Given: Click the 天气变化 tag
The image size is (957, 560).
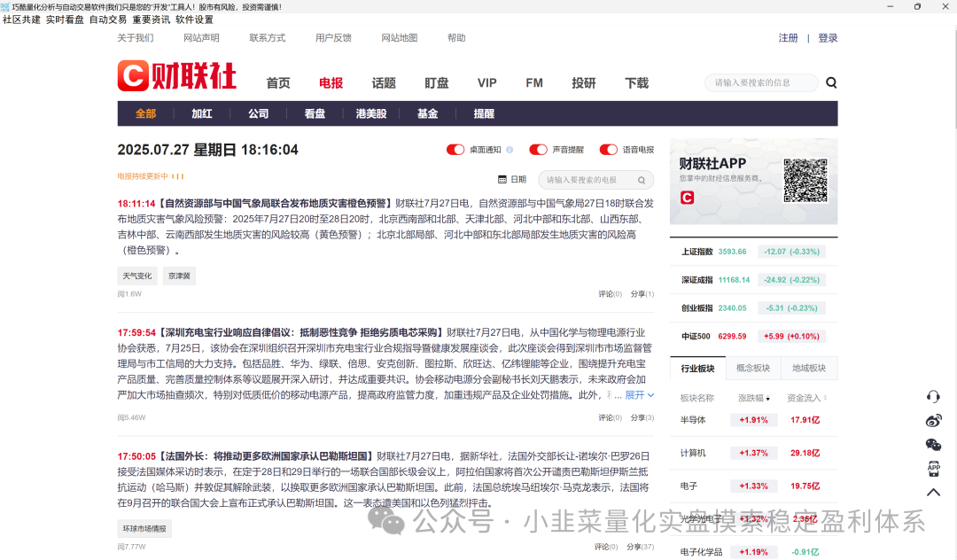Looking at the screenshot, I should [x=137, y=276].
